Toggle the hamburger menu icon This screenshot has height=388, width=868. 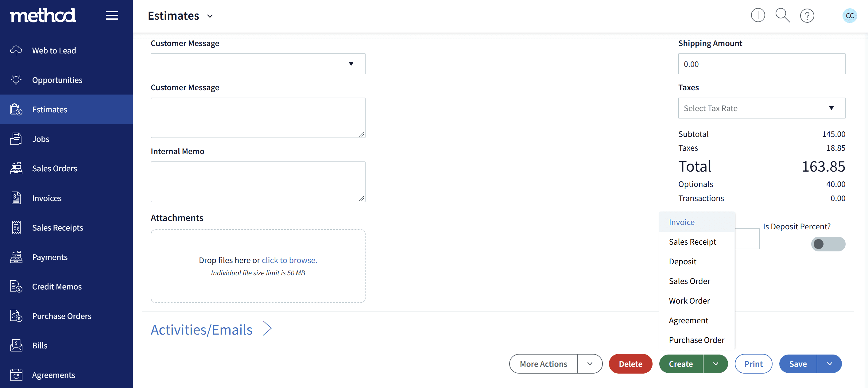coord(112,16)
